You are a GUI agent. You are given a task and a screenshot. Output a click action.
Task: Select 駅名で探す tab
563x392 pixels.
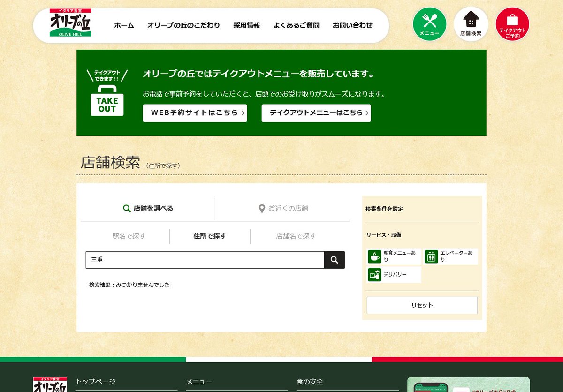(129, 236)
